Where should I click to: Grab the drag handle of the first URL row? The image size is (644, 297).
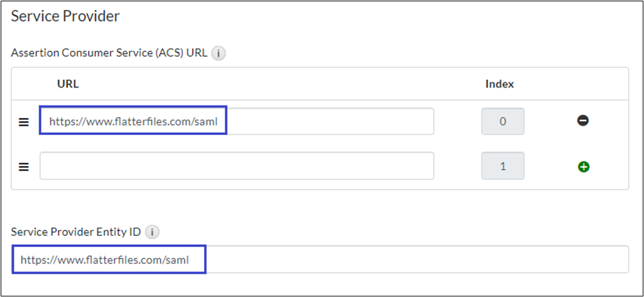tap(24, 122)
